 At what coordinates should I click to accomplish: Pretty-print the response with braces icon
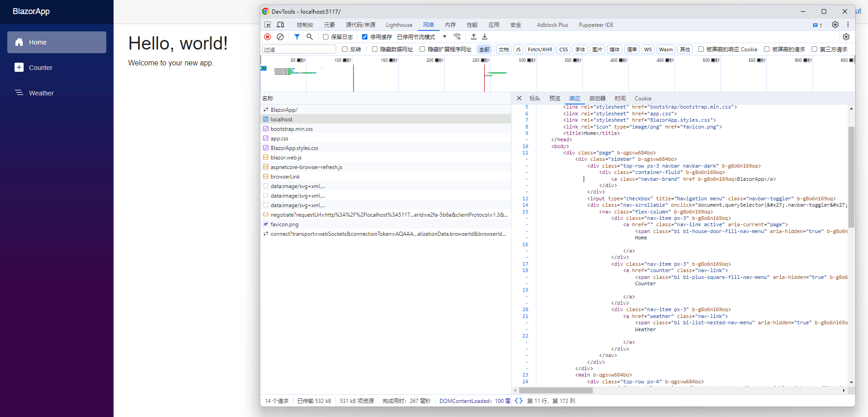(519, 401)
